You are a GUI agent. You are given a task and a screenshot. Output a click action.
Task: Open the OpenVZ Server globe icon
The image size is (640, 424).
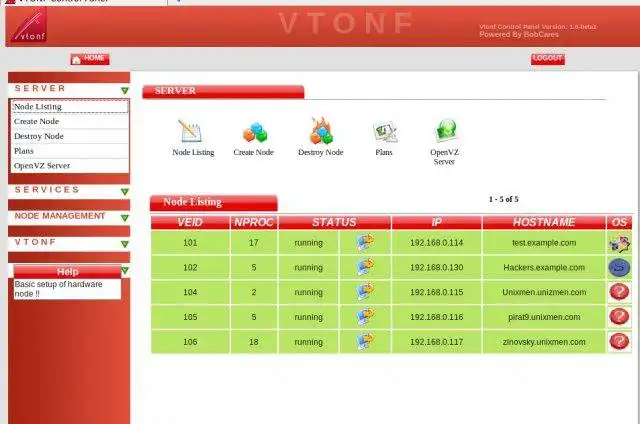point(446,131)
